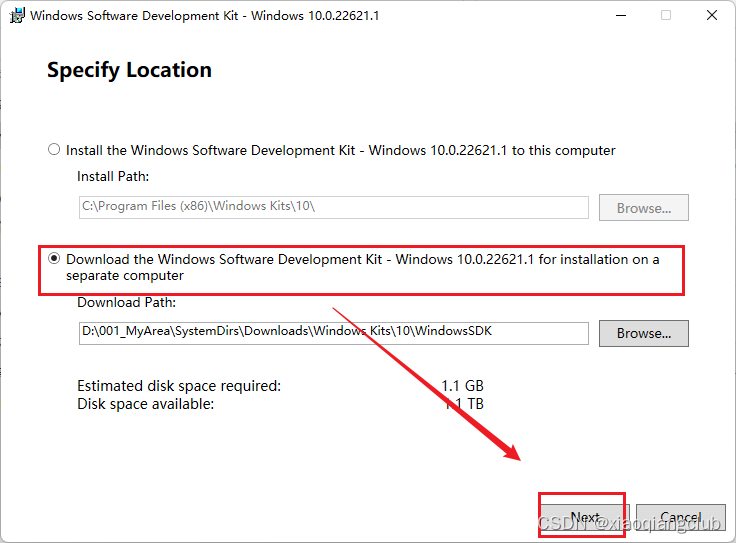The width and height of the screenshot is (736, 543).
Task: Click the disabled Install Path text field
Action: [333, 207]
